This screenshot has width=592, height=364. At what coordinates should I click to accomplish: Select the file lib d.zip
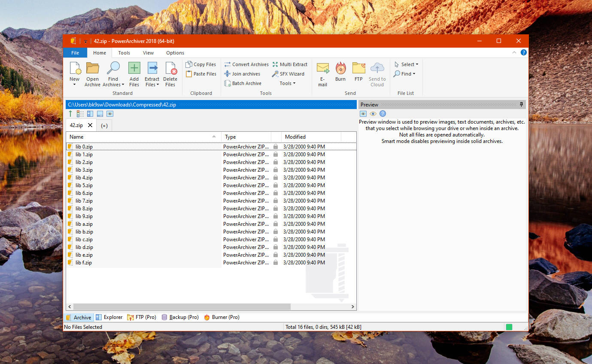point(84,247)
